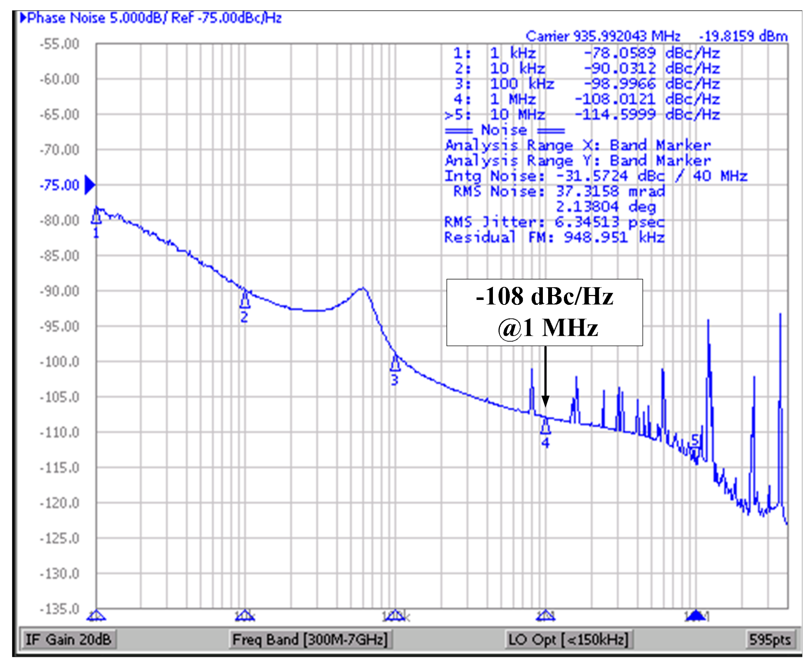Viewport: 812px width, 666px height.
Task: Click marker 5 label near 10 MHz
Action: pyautogui.click(x=695, y=441)
